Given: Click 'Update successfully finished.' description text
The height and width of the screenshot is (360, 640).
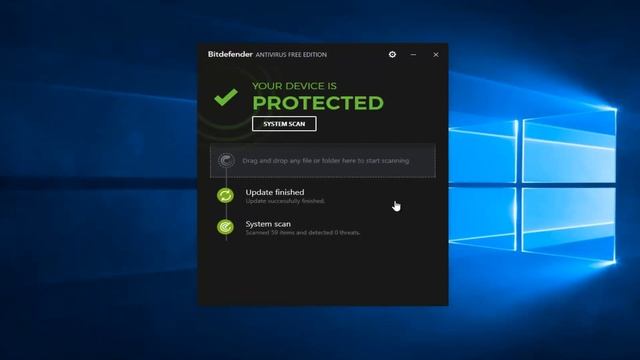Looking at the screenshot, I should tap(285, 201).
